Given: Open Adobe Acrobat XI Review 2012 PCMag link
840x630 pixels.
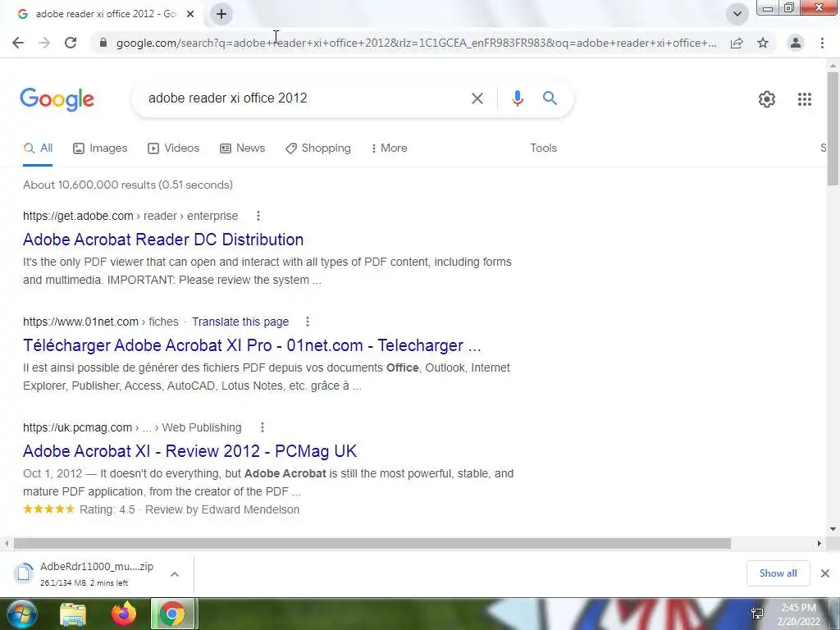Looking at the screenshot, I should pos(189,451).
